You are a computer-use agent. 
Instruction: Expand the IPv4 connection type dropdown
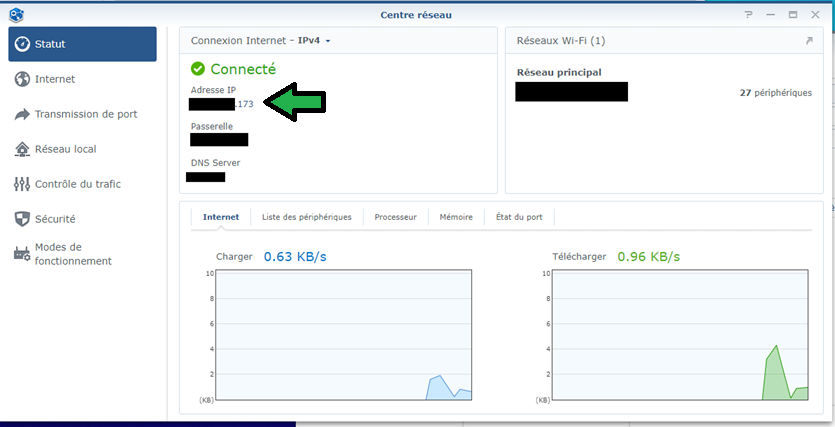point(314,41)
